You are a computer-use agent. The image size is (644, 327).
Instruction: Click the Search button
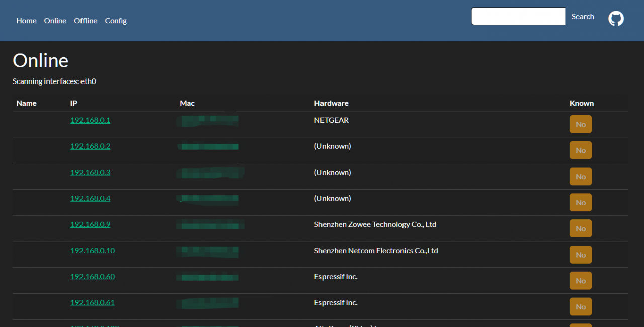pyautogui.click(x=583, y=17)
